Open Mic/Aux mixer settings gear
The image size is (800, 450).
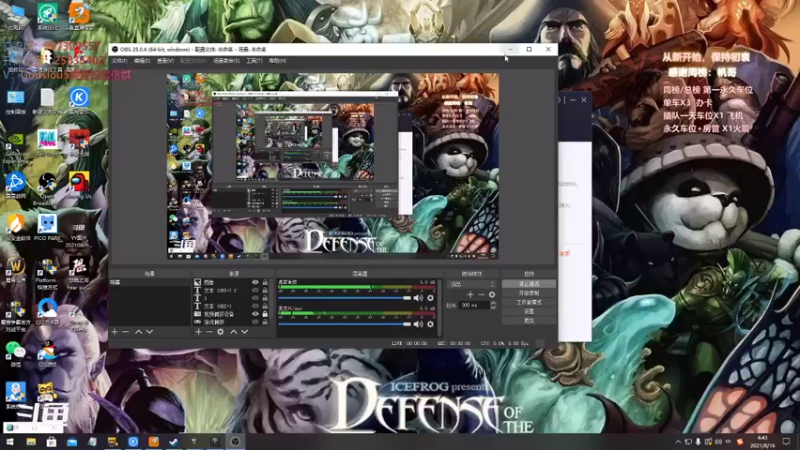pos(431,324)
